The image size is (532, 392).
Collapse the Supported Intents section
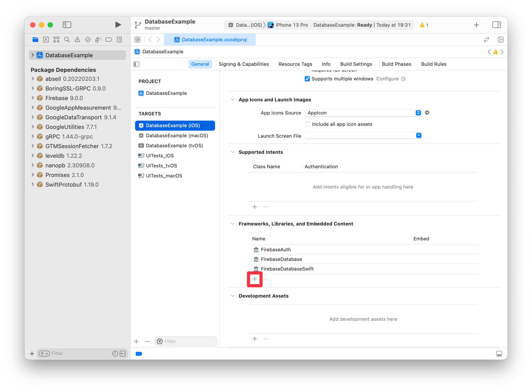point(233,152)
